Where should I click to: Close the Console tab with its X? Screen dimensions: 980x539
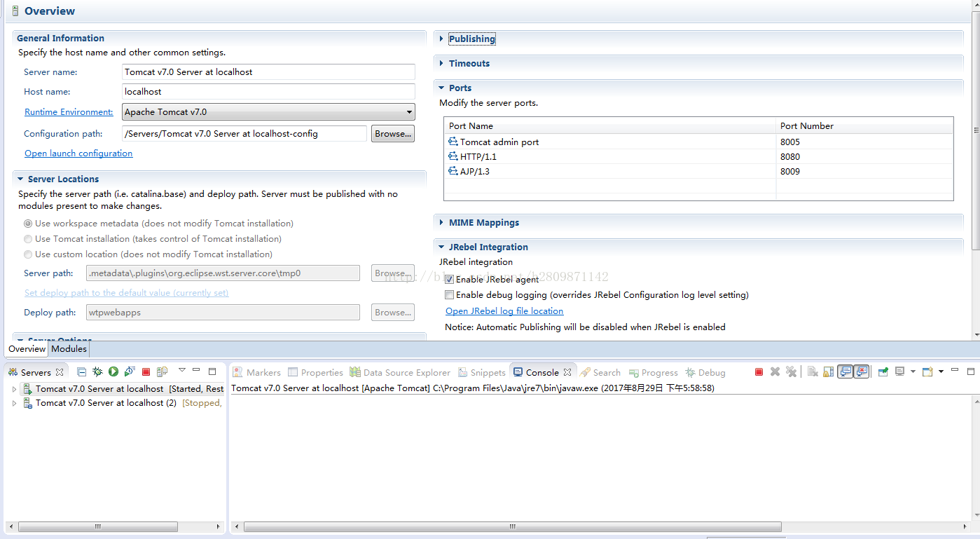click(x=567, y=372)
